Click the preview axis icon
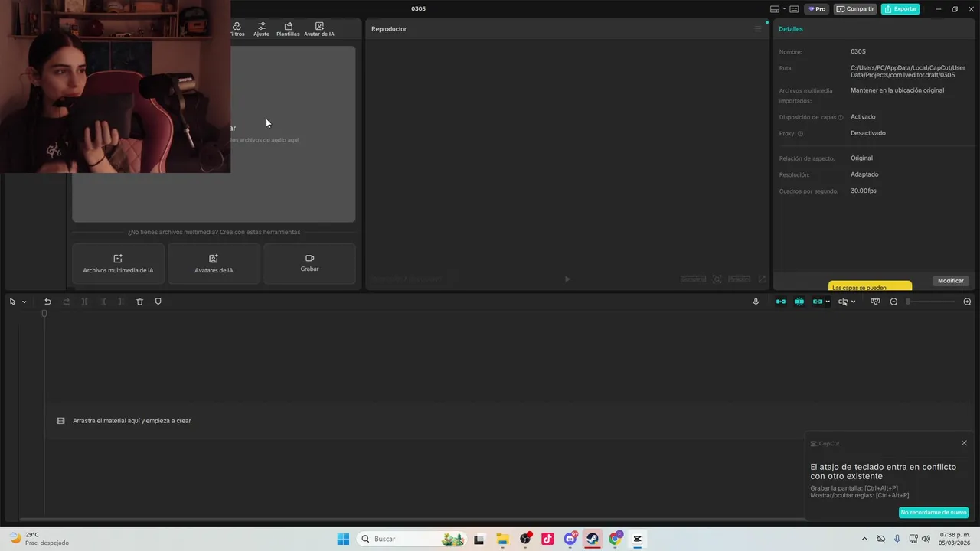 843,302
